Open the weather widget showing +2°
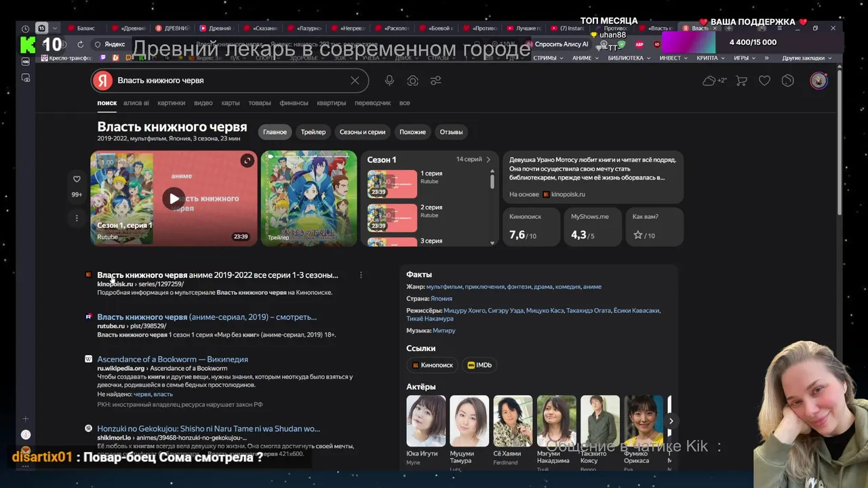868x488 pixels. tap(714, 81)
